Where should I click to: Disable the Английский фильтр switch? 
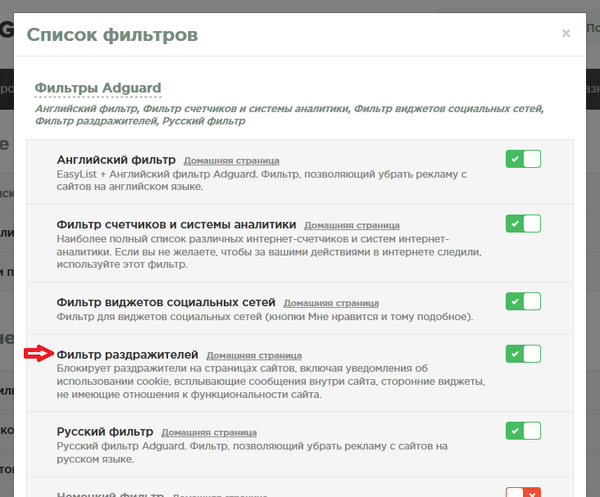pyautogui.click(x=523, y=159)
